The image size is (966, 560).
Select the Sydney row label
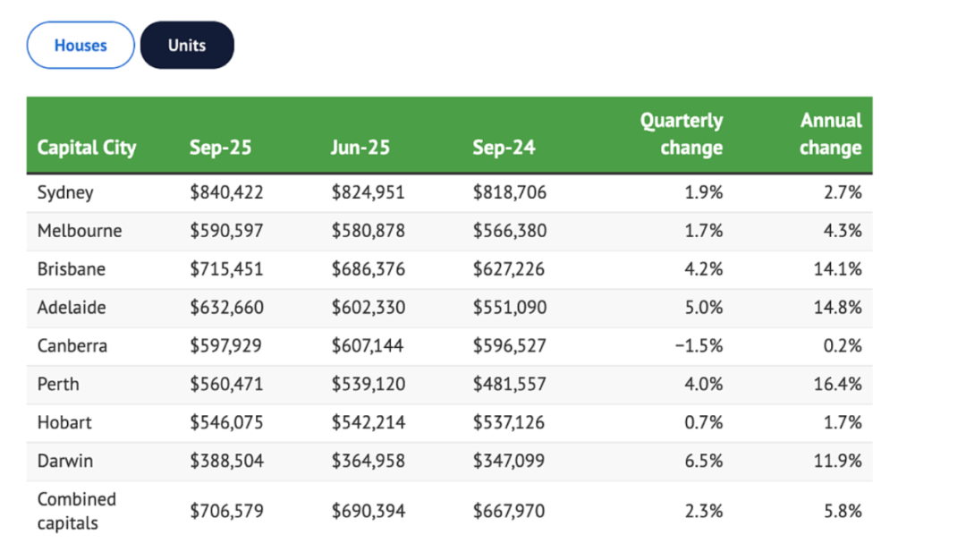(65, 192)
